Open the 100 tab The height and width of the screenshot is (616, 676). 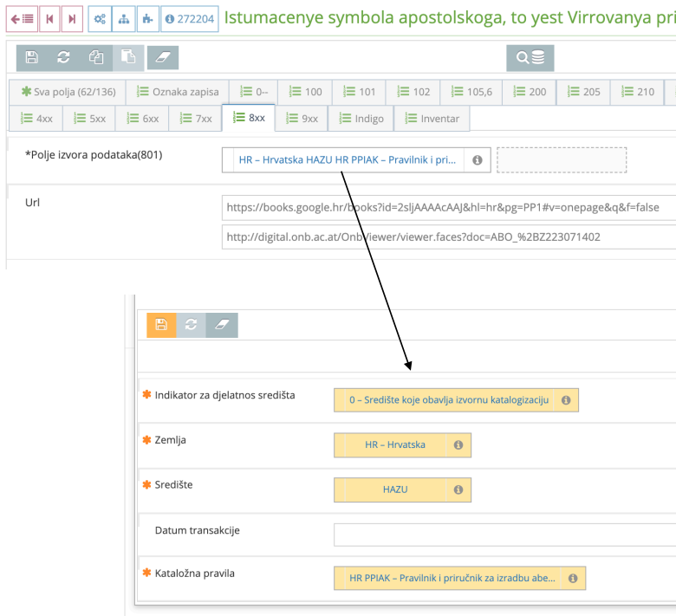305,92
